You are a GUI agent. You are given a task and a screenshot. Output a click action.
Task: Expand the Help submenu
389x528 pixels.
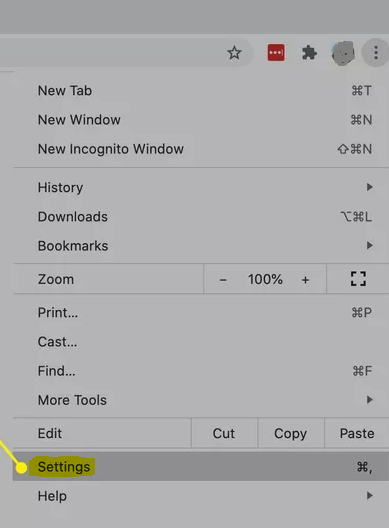(x=201, y=496)
